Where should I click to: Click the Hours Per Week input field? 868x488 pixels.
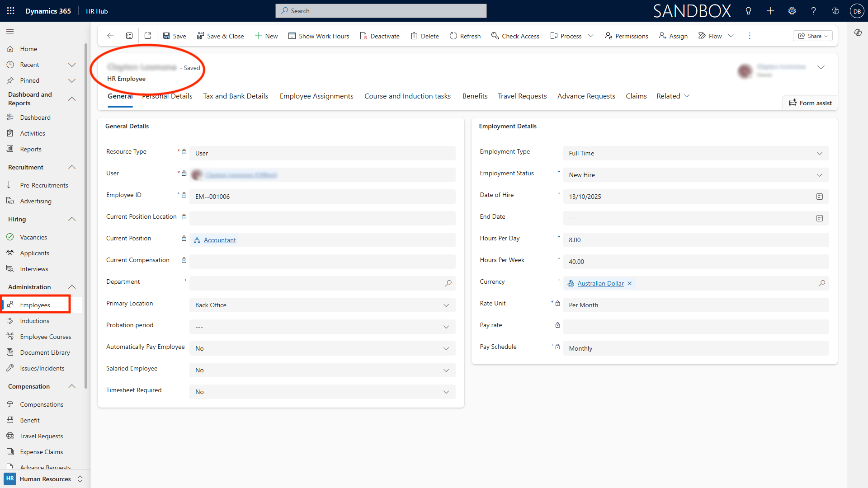point(695,262)
